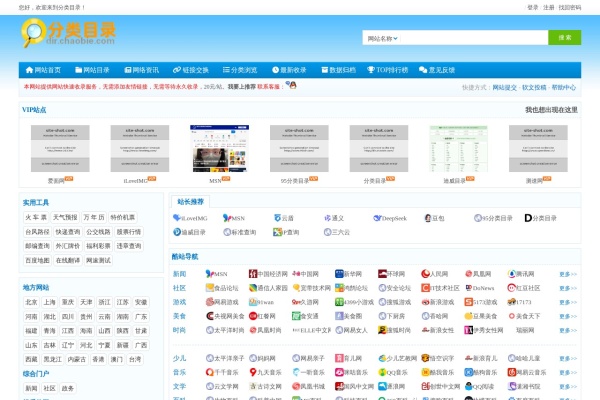Click 我也想出现在这里 link in VIP section
Screen dimensions: 600x400
[551, 110]
